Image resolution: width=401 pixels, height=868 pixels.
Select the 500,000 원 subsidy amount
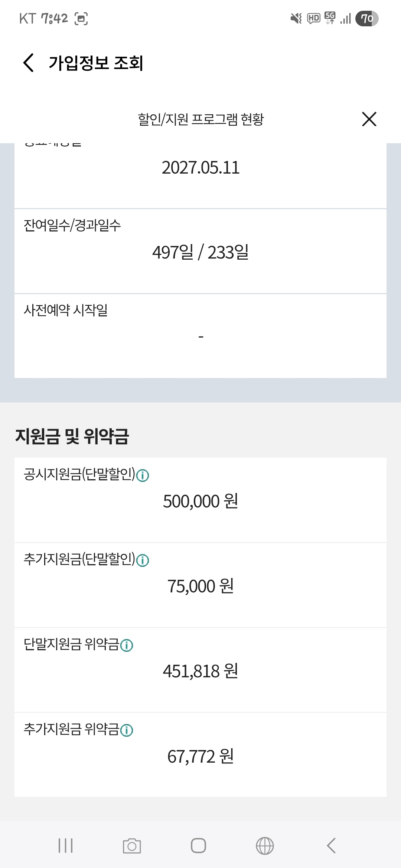pos(200,502)
